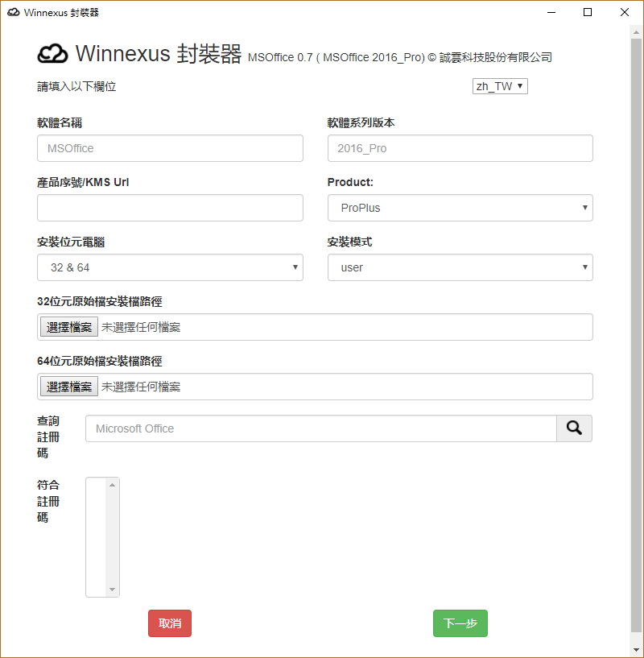This screenshot has width=644, height=658.
Task: Click the 符合註冊碼 label
Action: coord(48,501)
